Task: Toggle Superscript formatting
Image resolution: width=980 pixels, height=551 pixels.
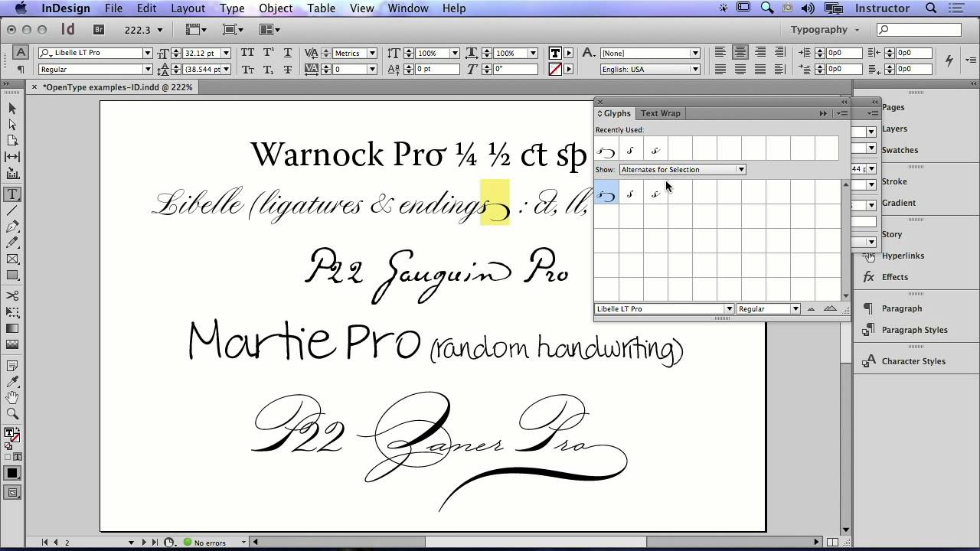Action: click(268, 53)
